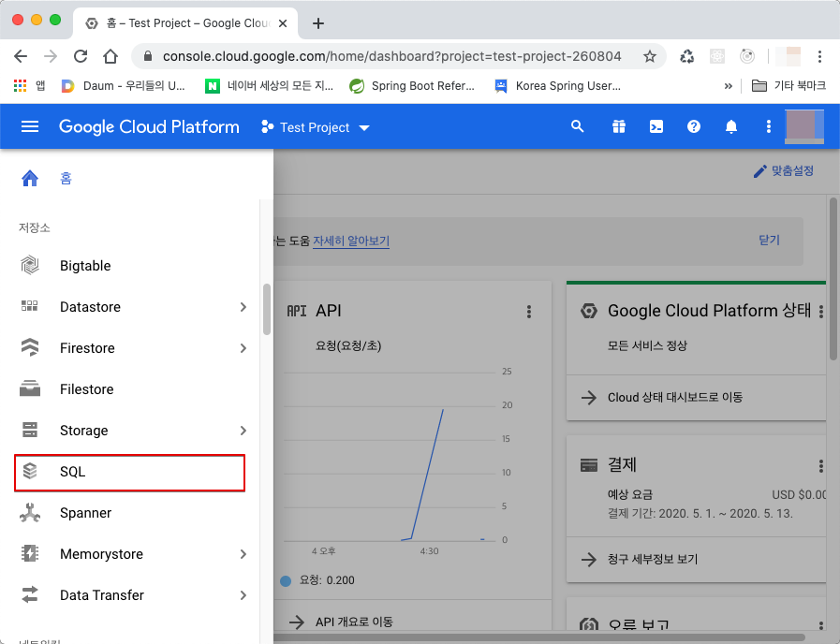Viewport: 840px width, 644px height.
Task: Click the SQL stacked layers icon
Action: (30, 471)
